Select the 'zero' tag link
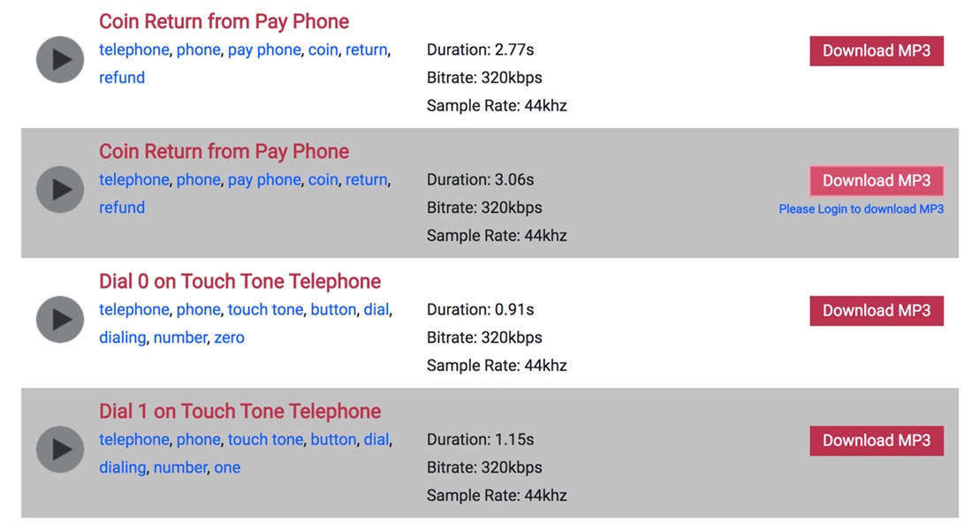The image size is (980, 530). 229,337
